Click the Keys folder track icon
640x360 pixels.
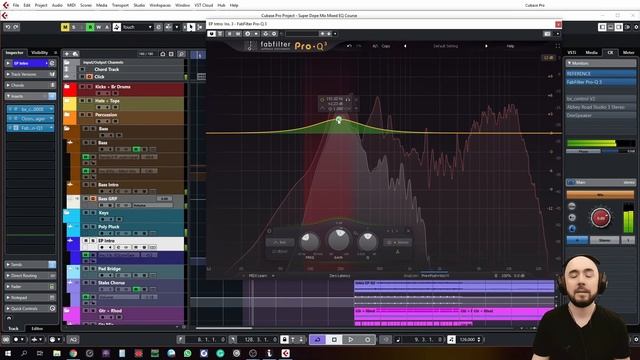[67, 213]
